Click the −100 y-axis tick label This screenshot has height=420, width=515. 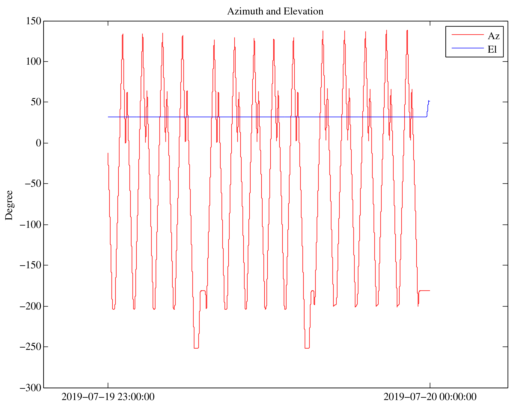coord(30,225)
